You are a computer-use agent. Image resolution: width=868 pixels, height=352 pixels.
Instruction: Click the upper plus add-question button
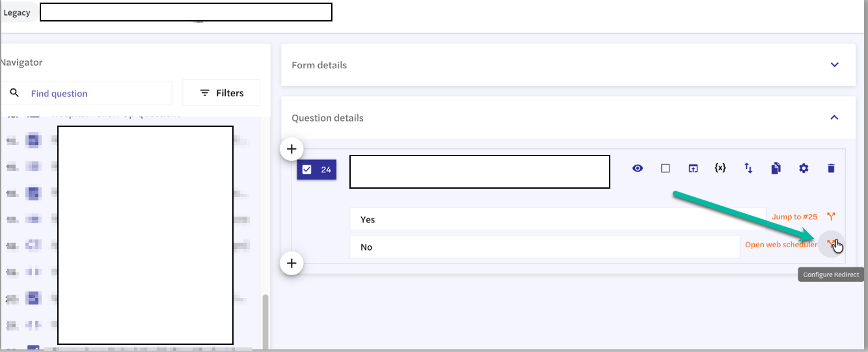click(292, 149)
